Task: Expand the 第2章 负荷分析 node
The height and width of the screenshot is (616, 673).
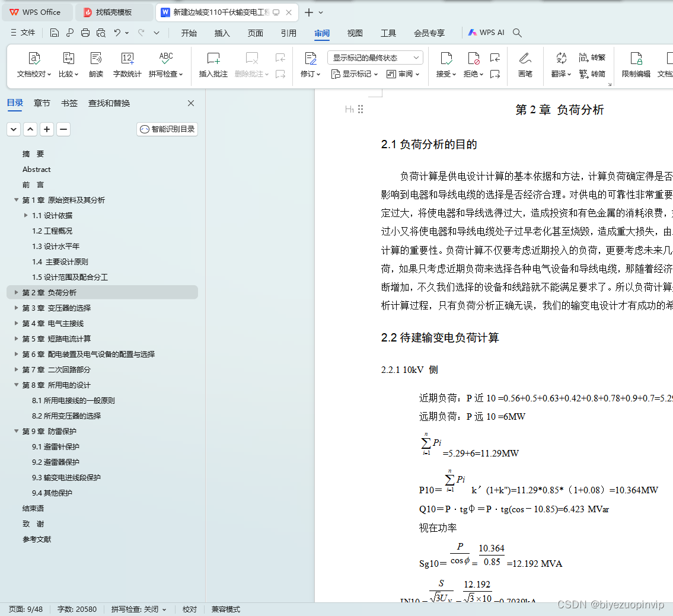Action: (x=17, y=292)
